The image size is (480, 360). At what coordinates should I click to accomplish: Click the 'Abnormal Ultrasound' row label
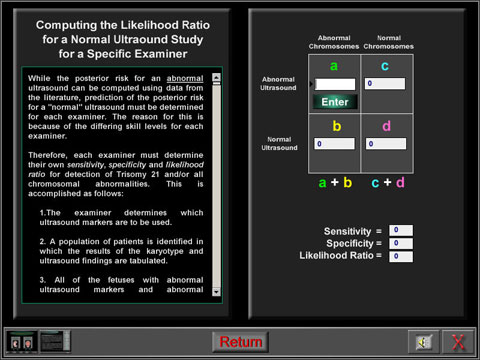point(278,83)
